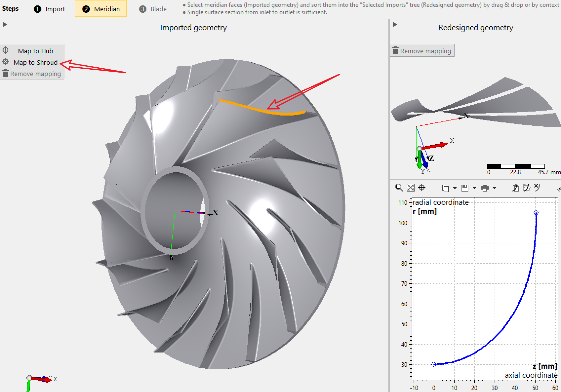Open the save options dropdown arrow
Image resolution: width=561 pixels, height=392 pixels.
[475, 188]
